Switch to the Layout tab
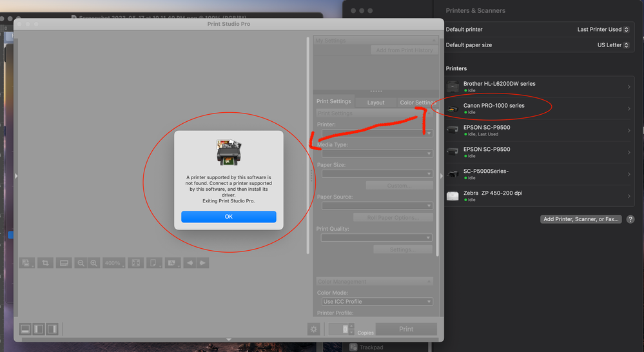Screen dimensions: 644x352 [x=376, y=103]
